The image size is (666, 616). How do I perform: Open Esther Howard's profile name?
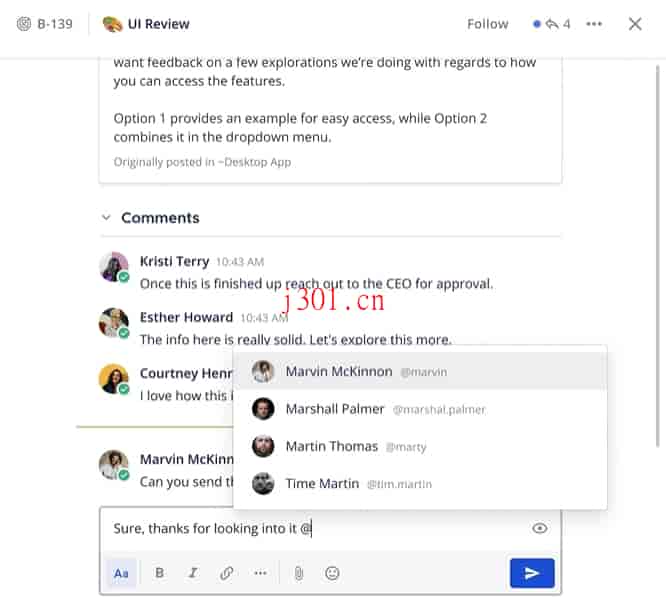[x=186, y=317]
